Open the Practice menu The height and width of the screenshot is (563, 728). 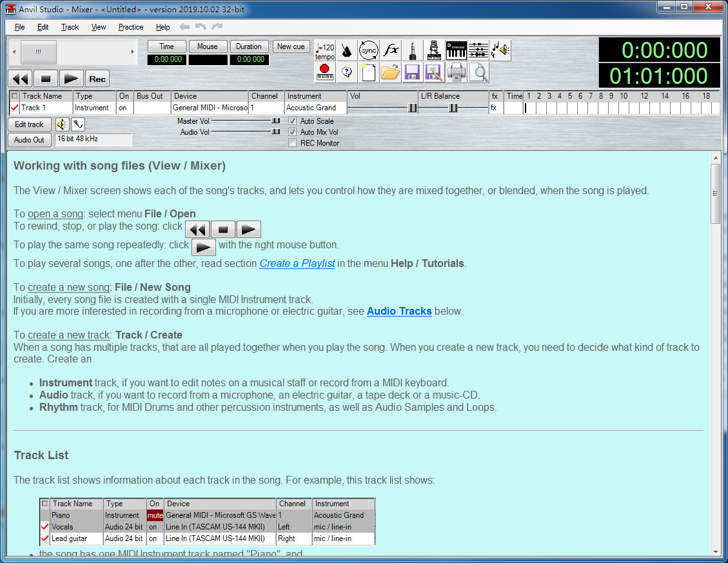(131, 27)
